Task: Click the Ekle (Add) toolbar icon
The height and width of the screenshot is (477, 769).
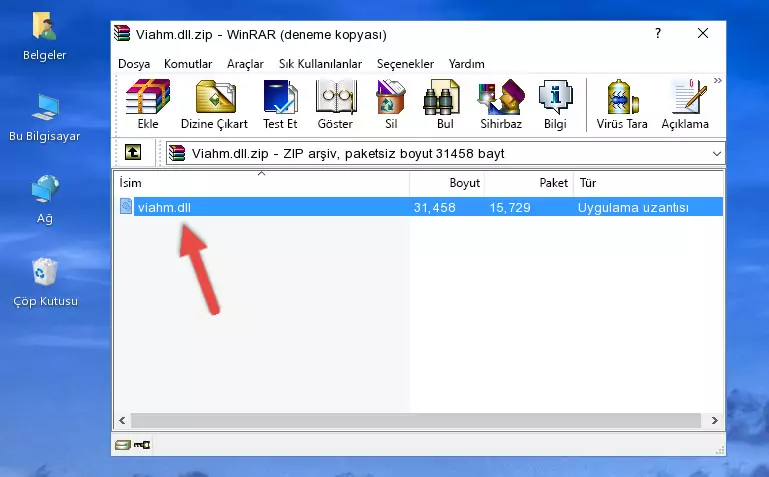Action: (148, 104)
